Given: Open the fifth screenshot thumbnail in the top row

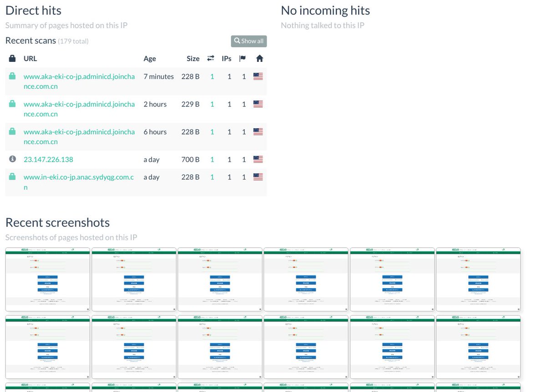Looking at the screenshot, I should tap(392, 280).
